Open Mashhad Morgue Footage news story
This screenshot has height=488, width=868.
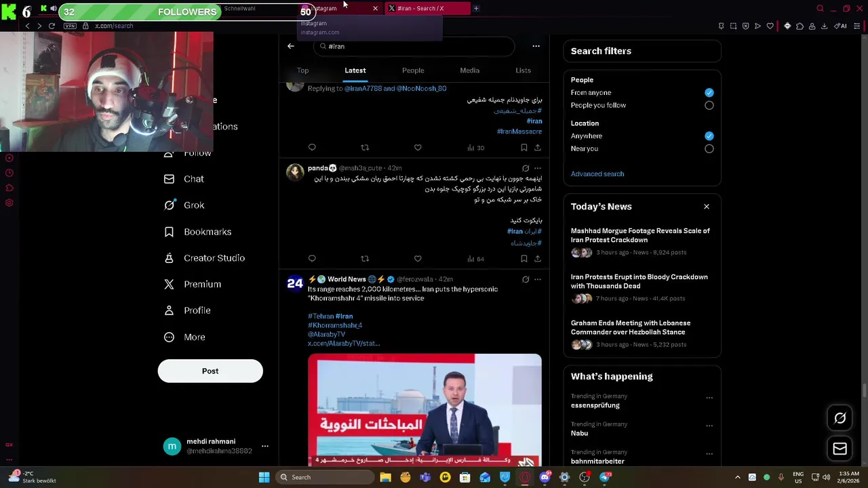click(640, 235)
